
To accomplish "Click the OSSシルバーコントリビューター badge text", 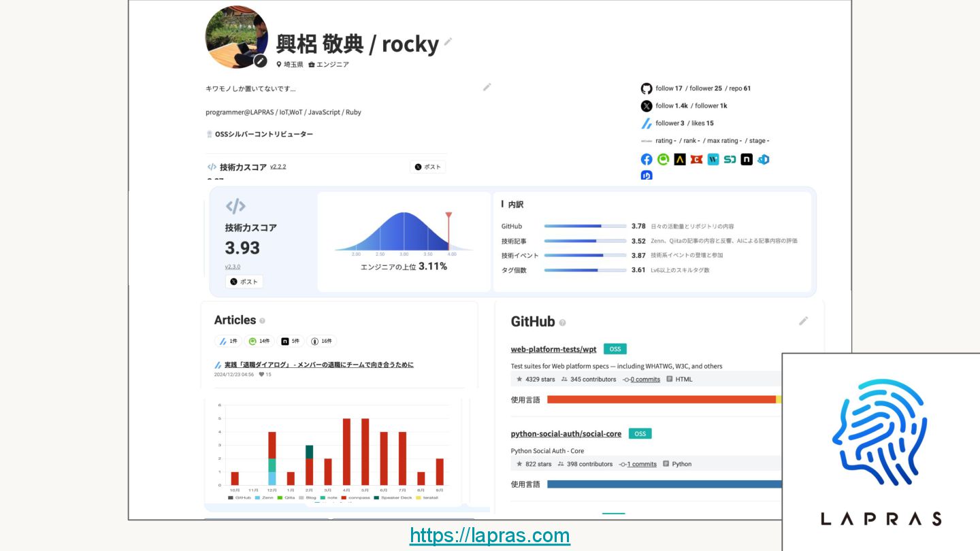I will pyautogui.click(x=264, y=134).
